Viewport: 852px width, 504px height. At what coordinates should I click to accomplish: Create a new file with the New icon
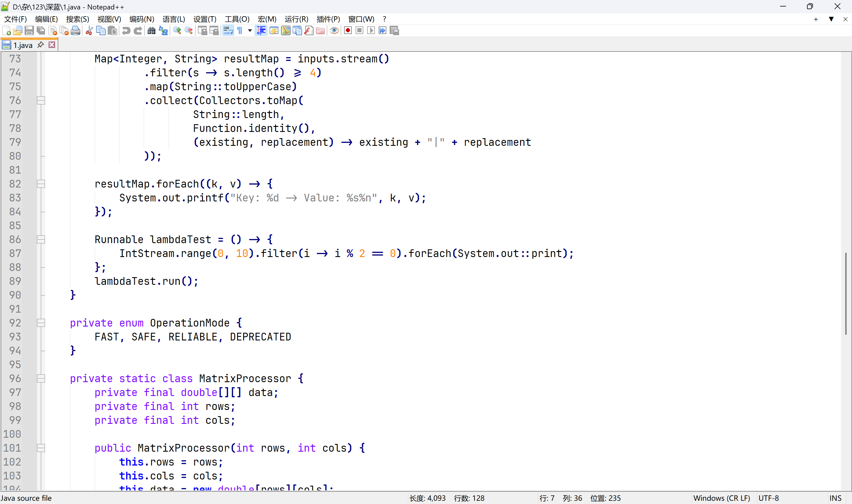coord(7,30)
